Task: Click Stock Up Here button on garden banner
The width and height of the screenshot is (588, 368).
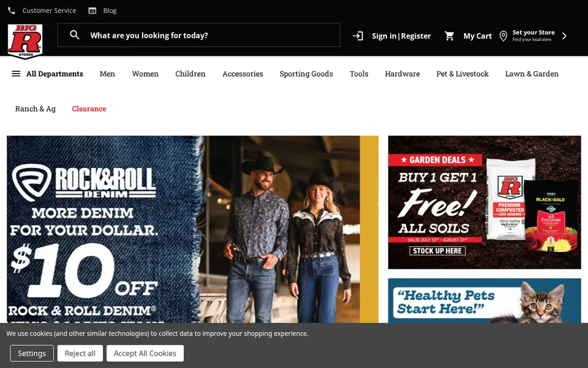Action: click(437, 251)
